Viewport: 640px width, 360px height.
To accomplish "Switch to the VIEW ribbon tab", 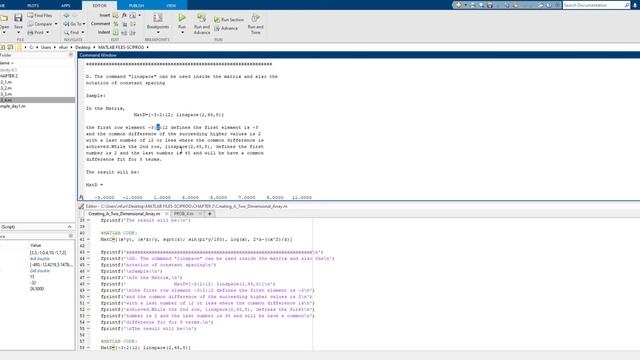I will [171, 5].
